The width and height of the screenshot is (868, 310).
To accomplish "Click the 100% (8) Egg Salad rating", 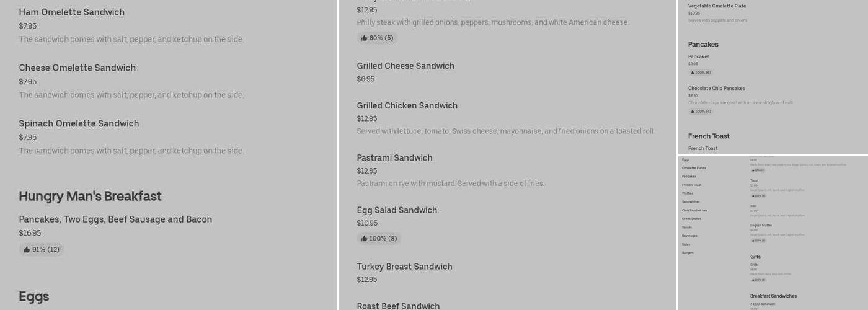I will 378,239.
